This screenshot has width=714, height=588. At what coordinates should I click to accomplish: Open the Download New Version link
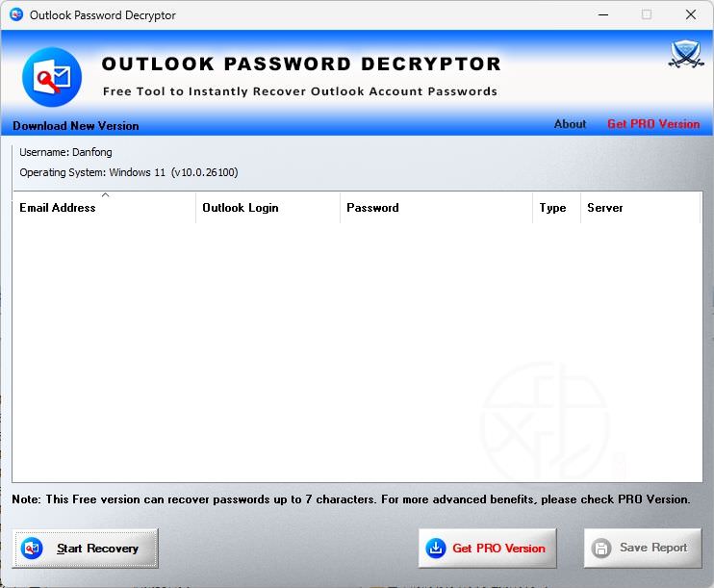[76, 126]
